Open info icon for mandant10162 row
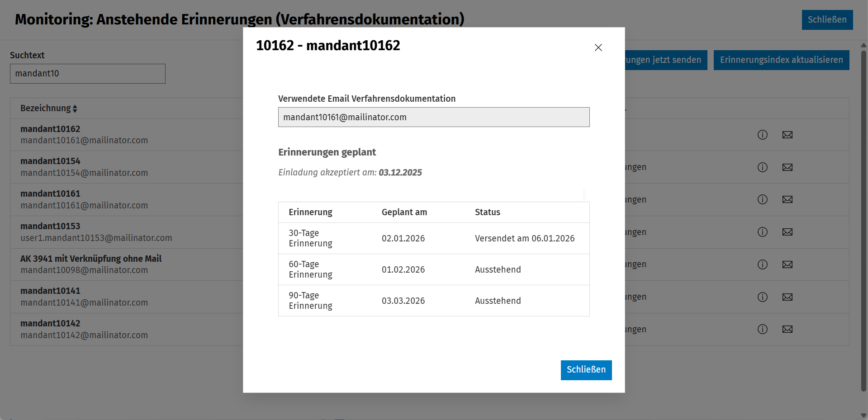Image resolution: width=868 pixels, height=420 pixels. (763, 135)
